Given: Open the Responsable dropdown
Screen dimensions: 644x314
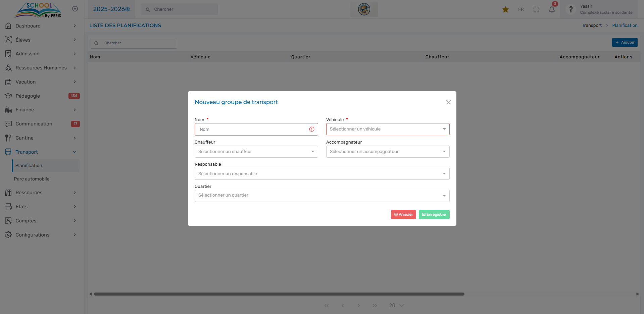Looking at the screenshot, I should [x=322, y=174].
